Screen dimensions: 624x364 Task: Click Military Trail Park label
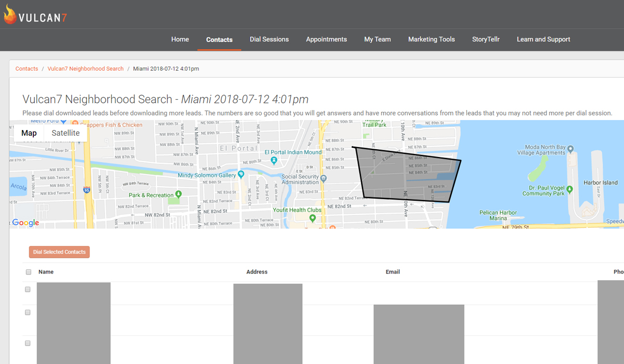click(x=375, y=124)
